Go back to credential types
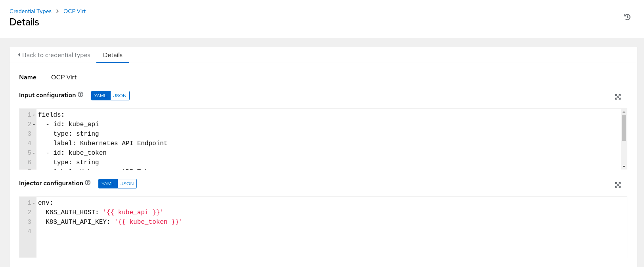Viewport: 644px width, 267px height. click(56, 55)
